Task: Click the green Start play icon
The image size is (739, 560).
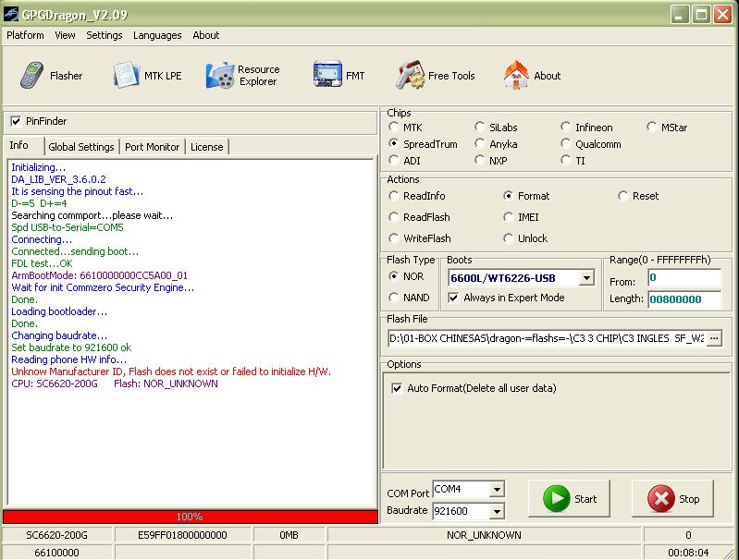Action: click(556, 499)
